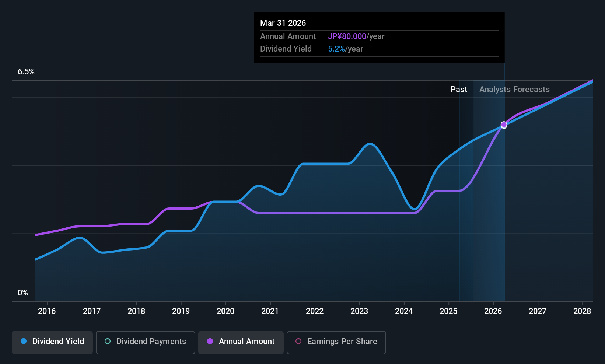
Task: Click the blue Dividend Yield legend dot
Action: (x=24, y=341)
